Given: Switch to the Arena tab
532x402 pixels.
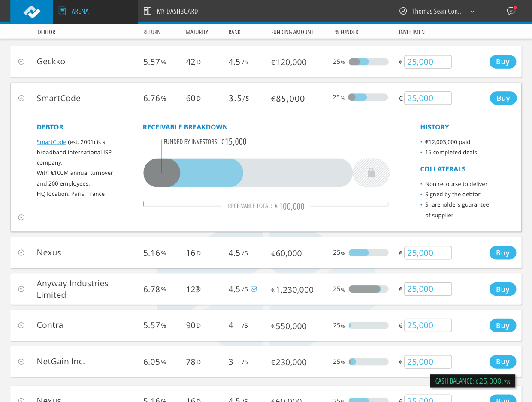Looking at the screenshot, I should [x=80, y=11].
